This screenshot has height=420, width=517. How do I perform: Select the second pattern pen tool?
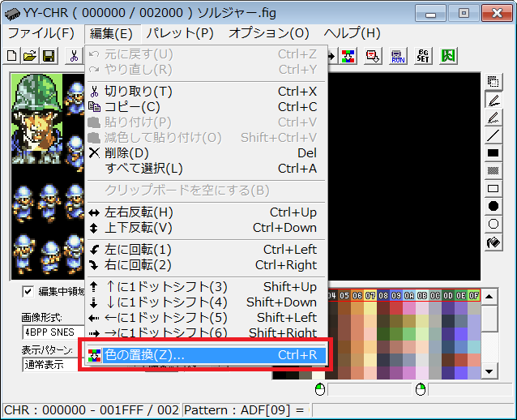pos(493,118)
